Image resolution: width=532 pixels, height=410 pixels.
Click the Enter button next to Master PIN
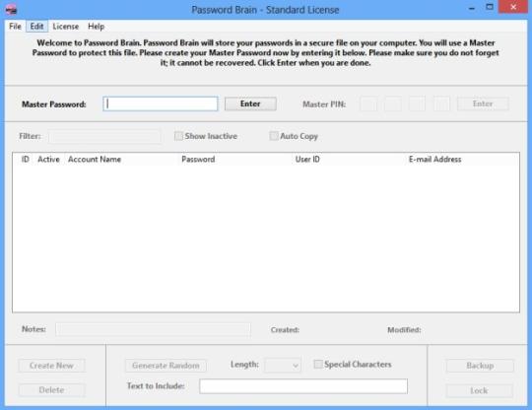[483, 103]
